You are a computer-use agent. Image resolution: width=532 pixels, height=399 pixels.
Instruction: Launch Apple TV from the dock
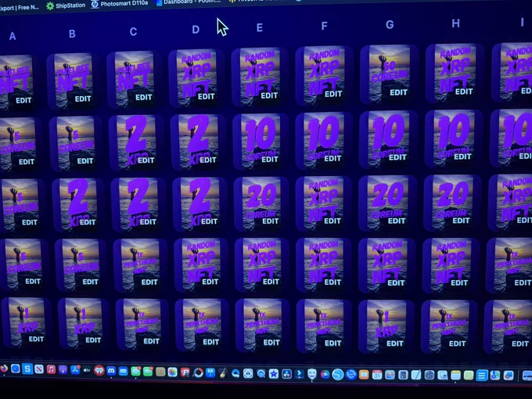click(x=87, y=370)
